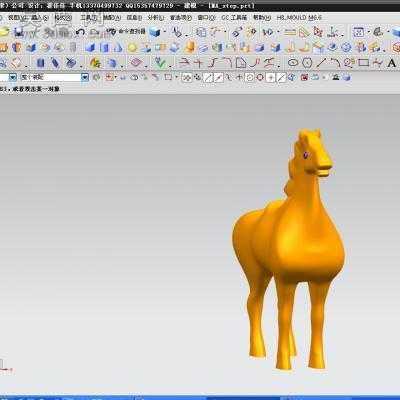Screen dimensions: 400x400
Task: Open the GC工具箱 menu
Action: 234,18
